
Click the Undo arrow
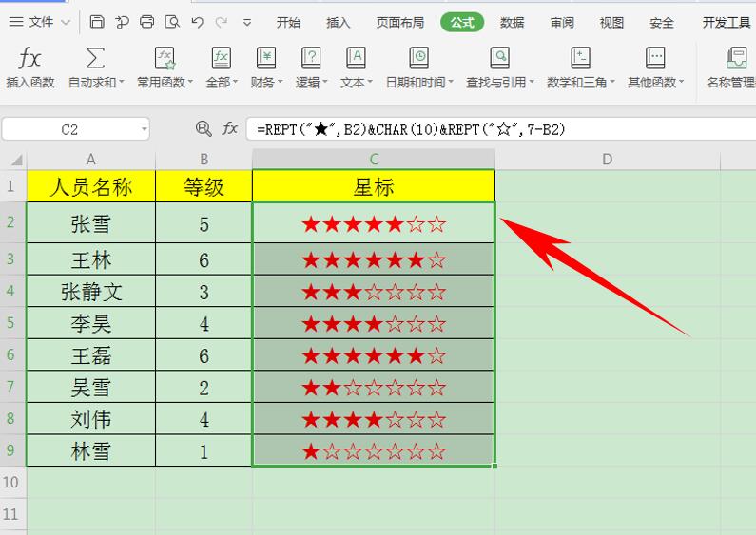197,22
